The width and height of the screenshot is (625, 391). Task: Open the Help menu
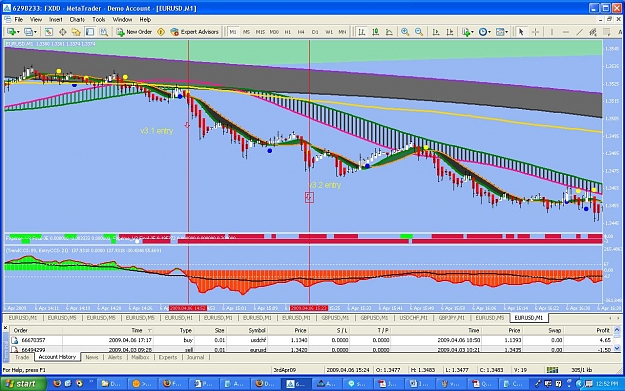pos(145,20)
